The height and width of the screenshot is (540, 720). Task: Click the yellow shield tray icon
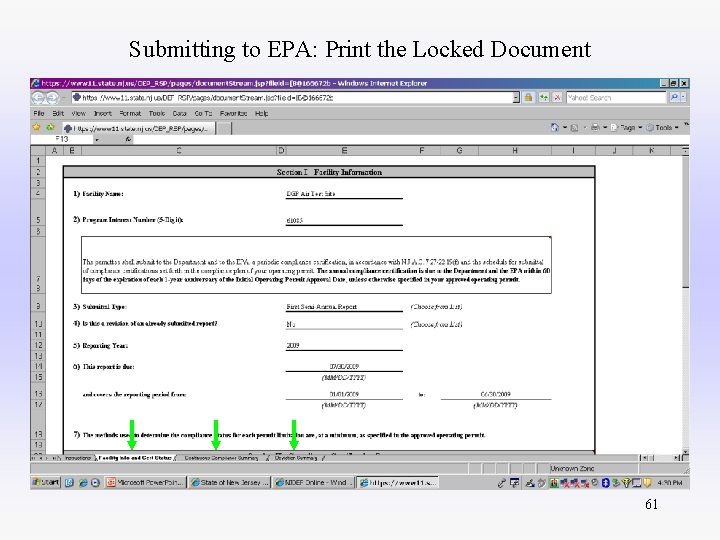click(x=647, y=483)
